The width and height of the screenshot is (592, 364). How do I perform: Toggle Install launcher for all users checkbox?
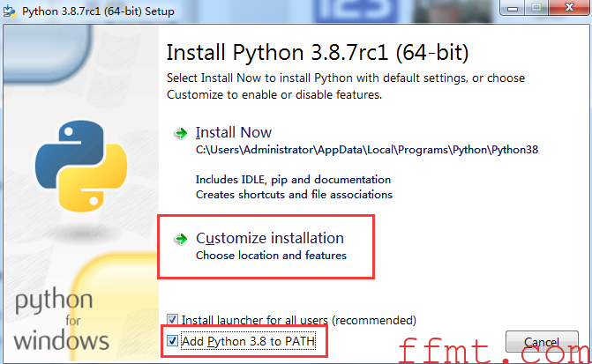[x=172, y=320]
